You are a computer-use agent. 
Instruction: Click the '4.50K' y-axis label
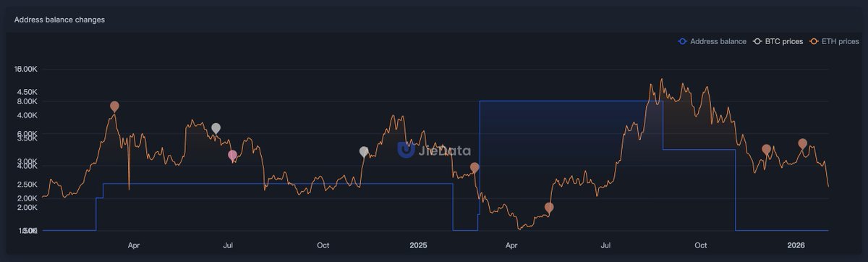tap(27, 92)
